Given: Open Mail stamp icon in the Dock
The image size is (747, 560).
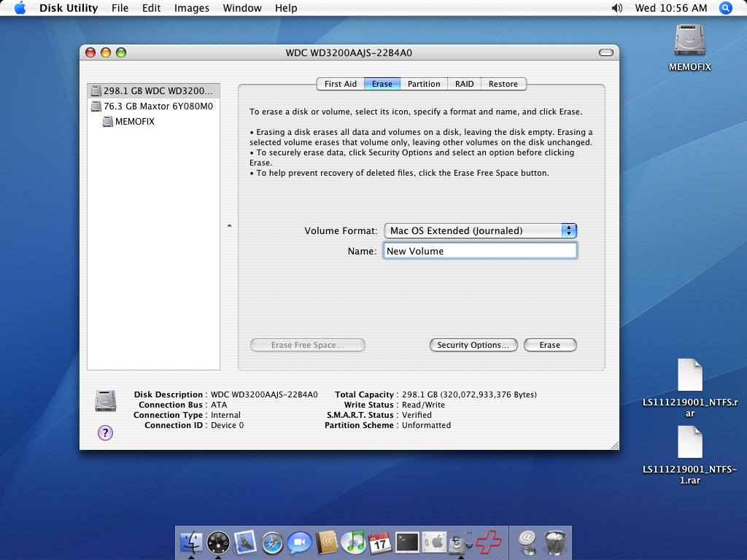Looking at the screenshot, I should (x=245, y=542).
